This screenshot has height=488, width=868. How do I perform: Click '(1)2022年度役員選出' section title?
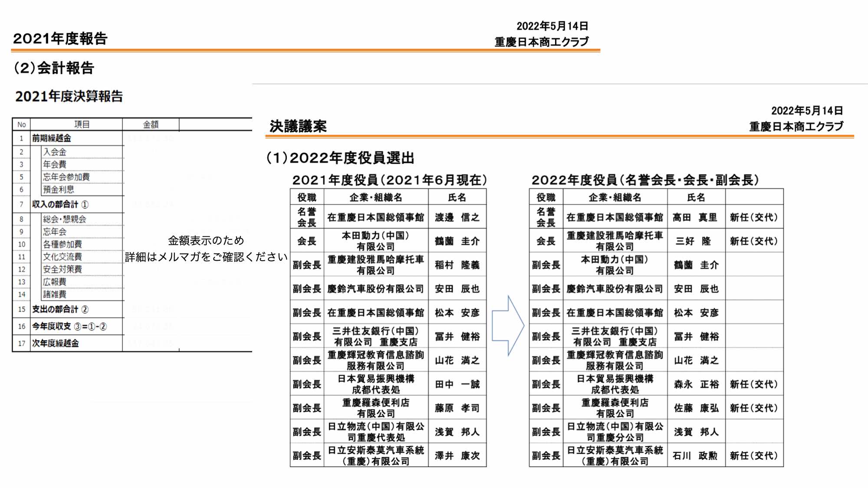(x=340, y=158)
